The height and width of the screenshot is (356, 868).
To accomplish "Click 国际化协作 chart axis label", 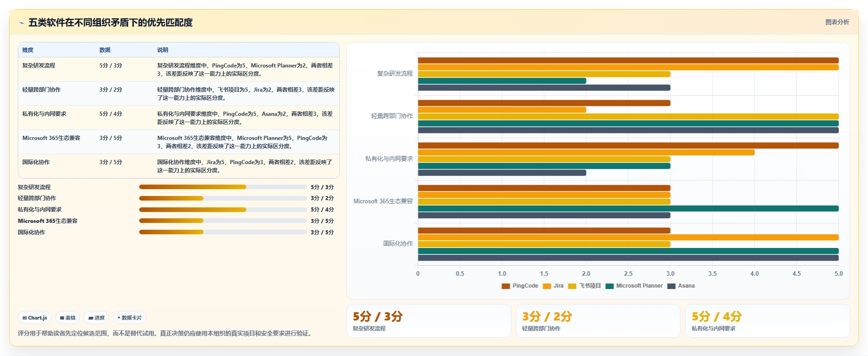I will tap(398, 243).
